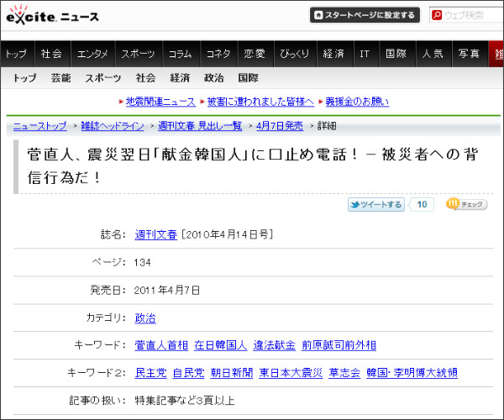Open the 地震関連ニュース link
The image size is (504, 420).
click(x=160, y=102)
